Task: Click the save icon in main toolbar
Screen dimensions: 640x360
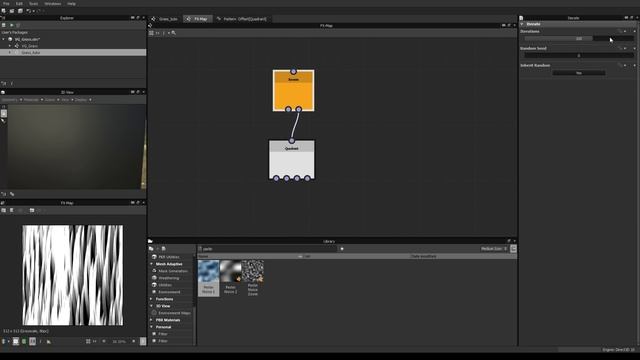Action: coord(20,11)
